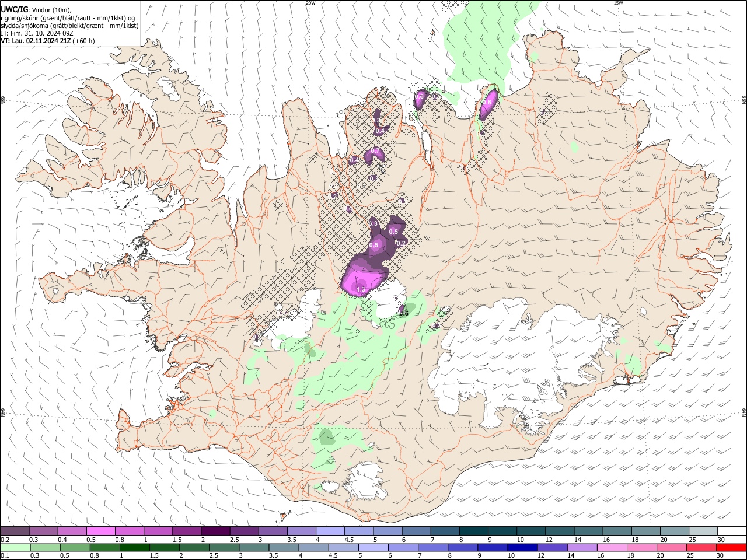
Task: Pick the deep blue swatch above lower-row '10'
Action: pyautogui.click(x=522, y=547)
